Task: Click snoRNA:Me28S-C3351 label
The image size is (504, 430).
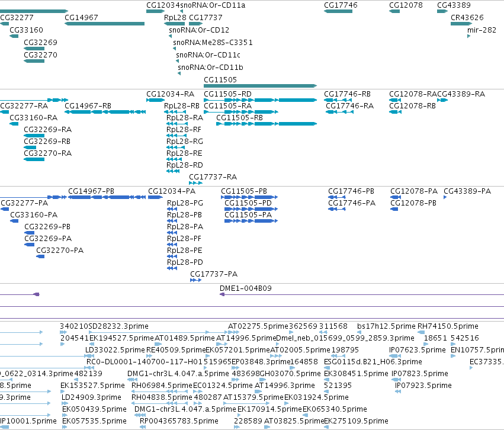Action: tap(213, 43)
